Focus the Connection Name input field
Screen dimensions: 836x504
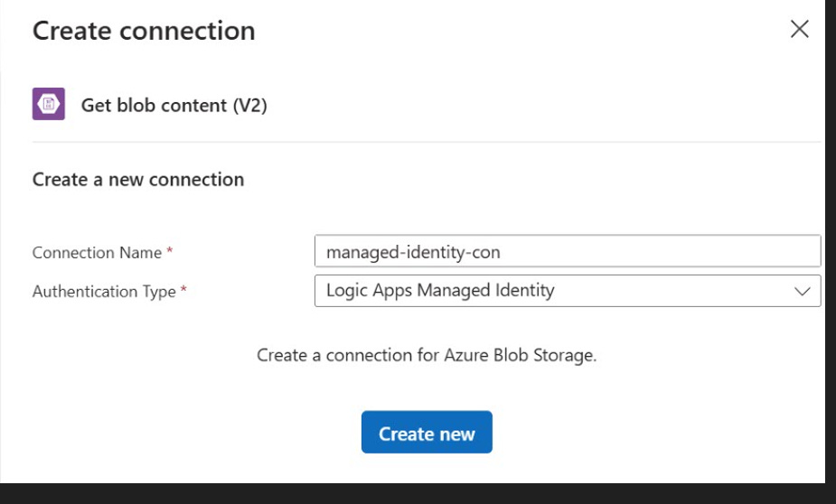[x=568, y=251]
